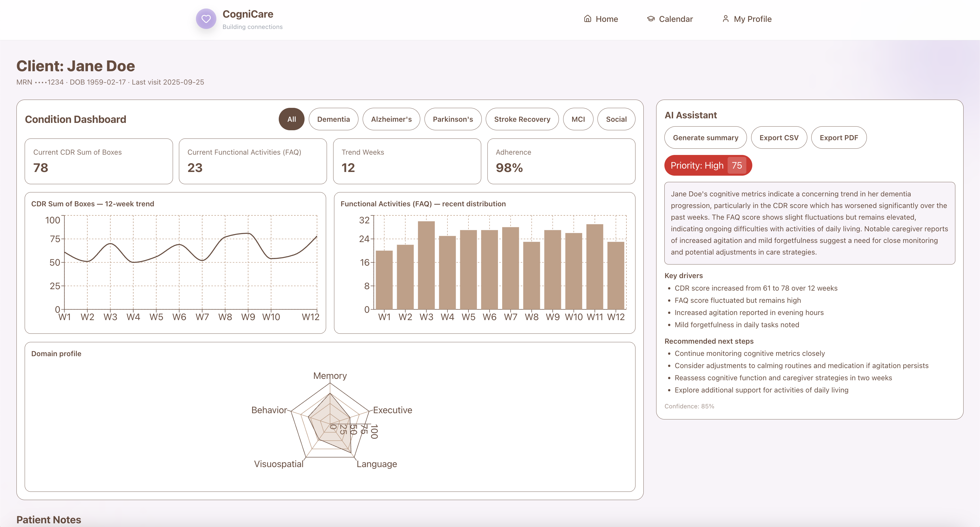This screenshot has width=980, height=527.
Task: Click the Calendar graduation cap icon
Action: coord(650,19)
